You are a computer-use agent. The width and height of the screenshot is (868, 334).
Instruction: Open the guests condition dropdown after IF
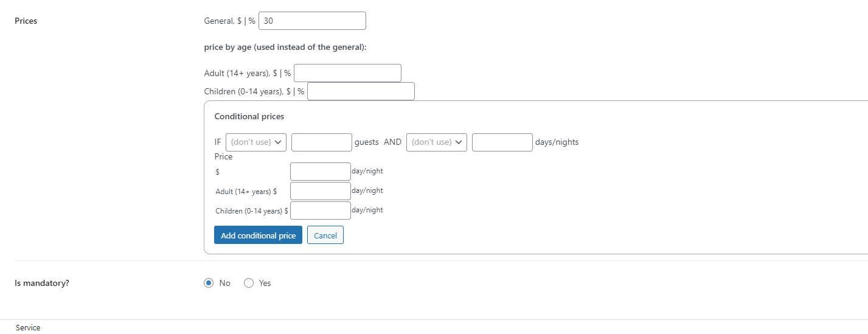point(255,142)
